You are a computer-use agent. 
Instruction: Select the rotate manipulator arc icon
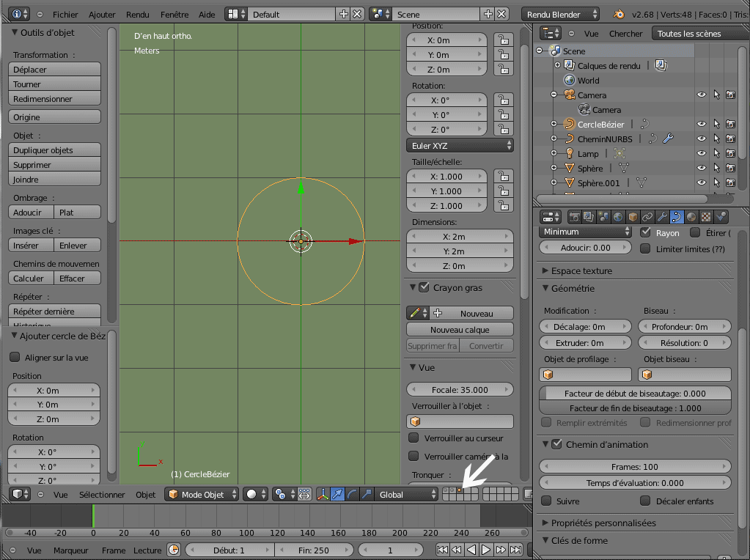coord(352,495)
